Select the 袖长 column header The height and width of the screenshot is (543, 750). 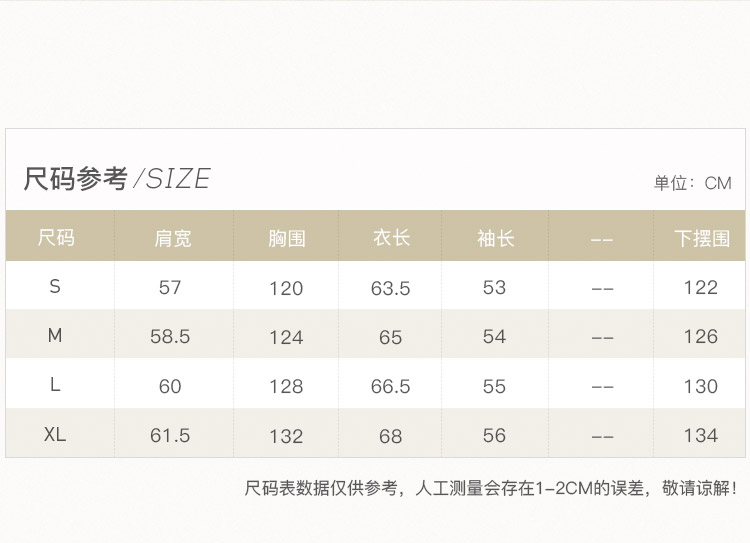coord(496,238)
